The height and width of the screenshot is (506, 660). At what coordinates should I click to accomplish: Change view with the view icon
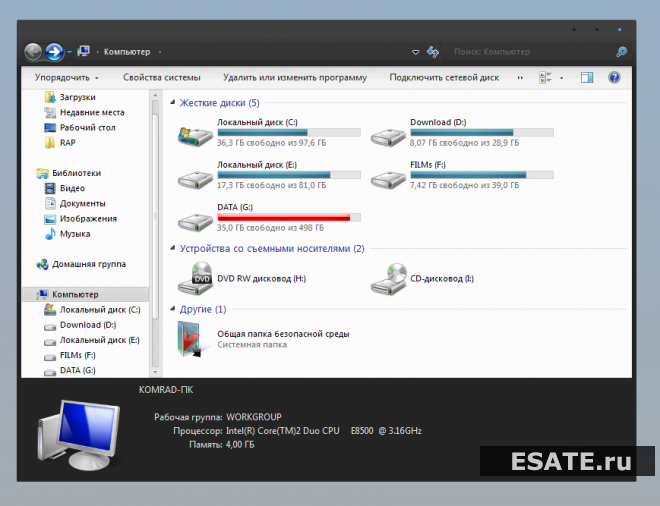545,77
